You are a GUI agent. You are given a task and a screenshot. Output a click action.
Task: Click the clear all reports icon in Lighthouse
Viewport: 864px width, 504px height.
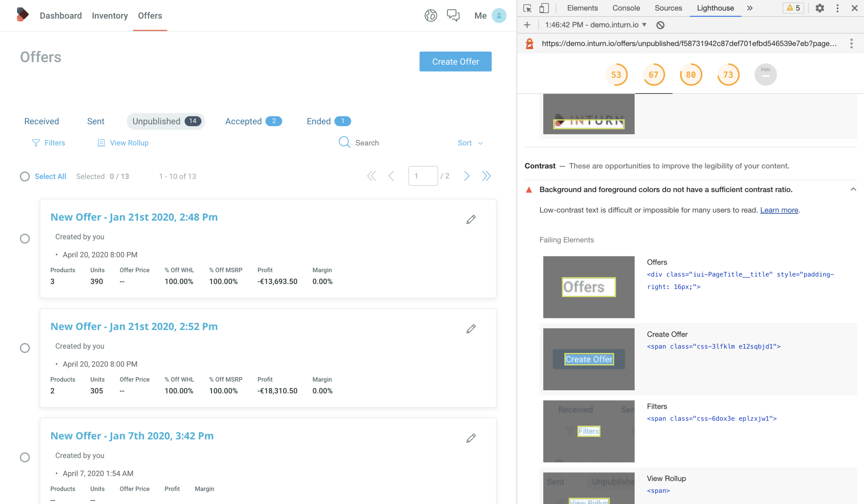(660, 25)
